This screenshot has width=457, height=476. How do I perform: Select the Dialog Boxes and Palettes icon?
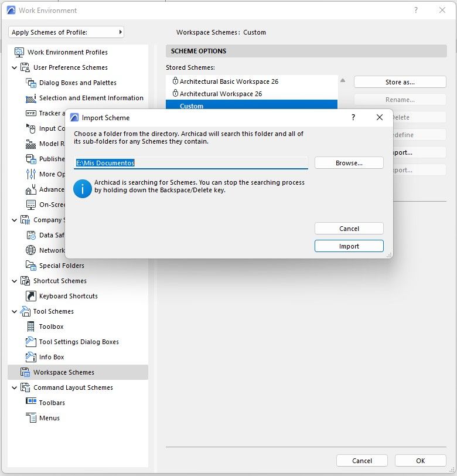(31, 83)
